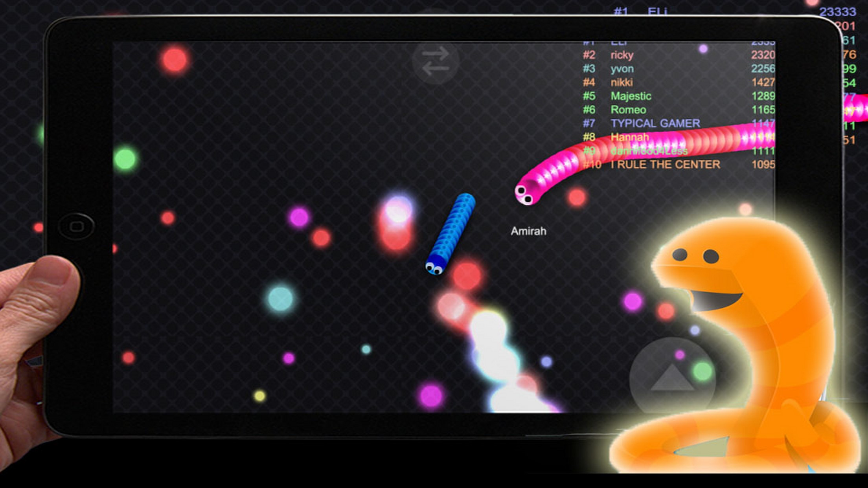
Task: Click the score 1165 next to Romeo
Action: pos(763,110)
